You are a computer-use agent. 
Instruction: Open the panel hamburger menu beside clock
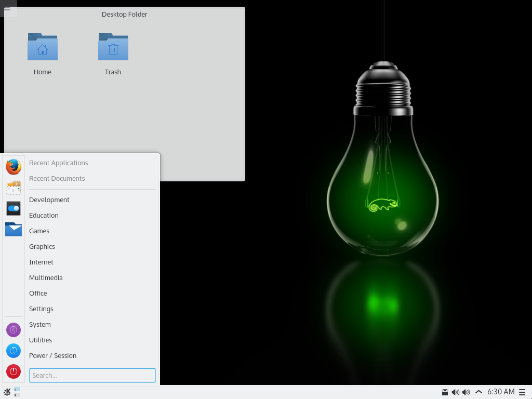523,392
